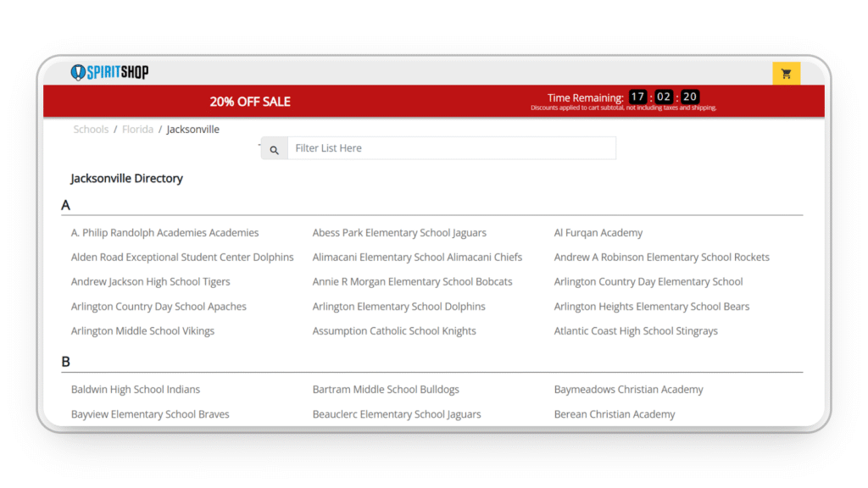The width and height of the screenshot is (868, 488).
Task: Open Baldwin High School Indians
Action: pos(136,390)
